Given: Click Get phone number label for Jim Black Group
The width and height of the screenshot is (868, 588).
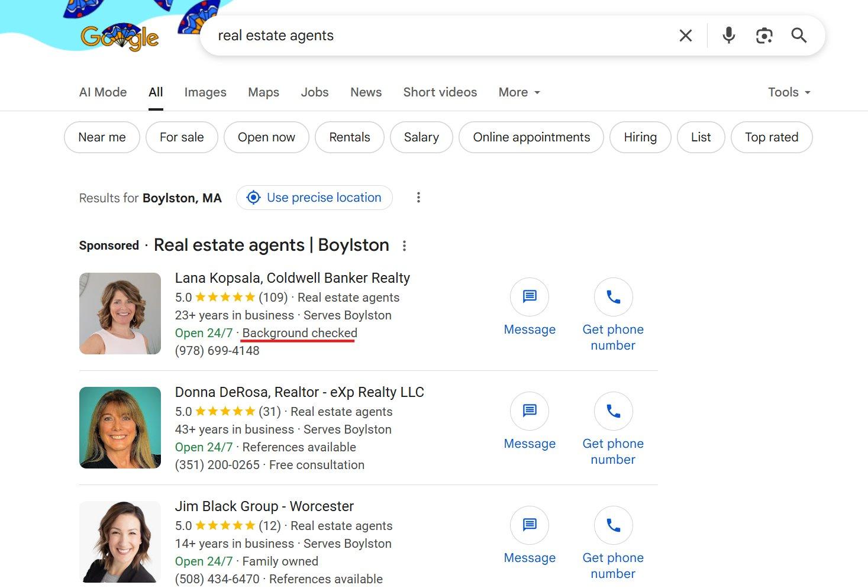Looking at the screenshot, I should [x=613, y=566].
